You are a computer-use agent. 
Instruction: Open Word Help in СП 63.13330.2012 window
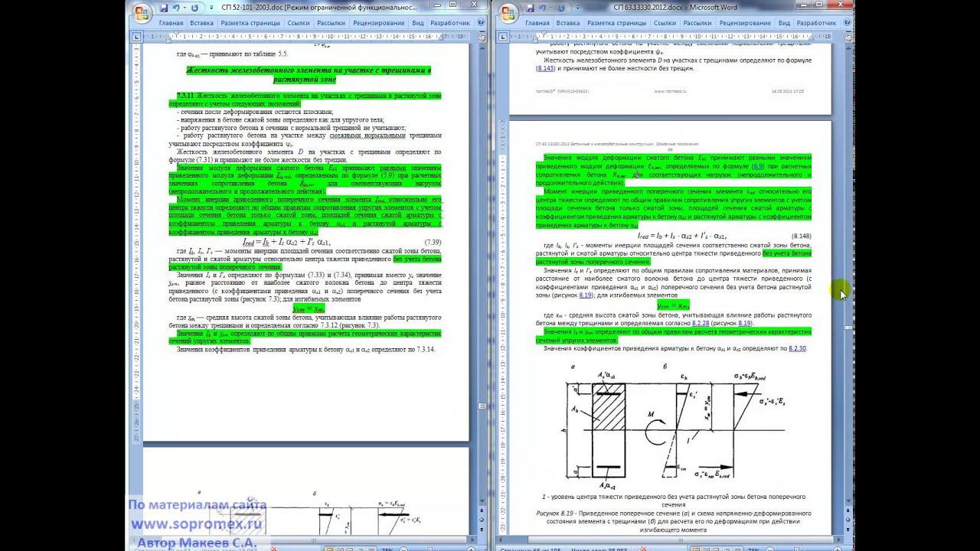tap(848, 23)
